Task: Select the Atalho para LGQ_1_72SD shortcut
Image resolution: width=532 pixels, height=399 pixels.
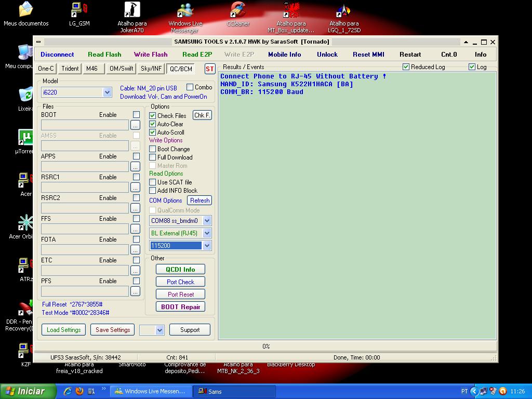Action: click(344, 17)
